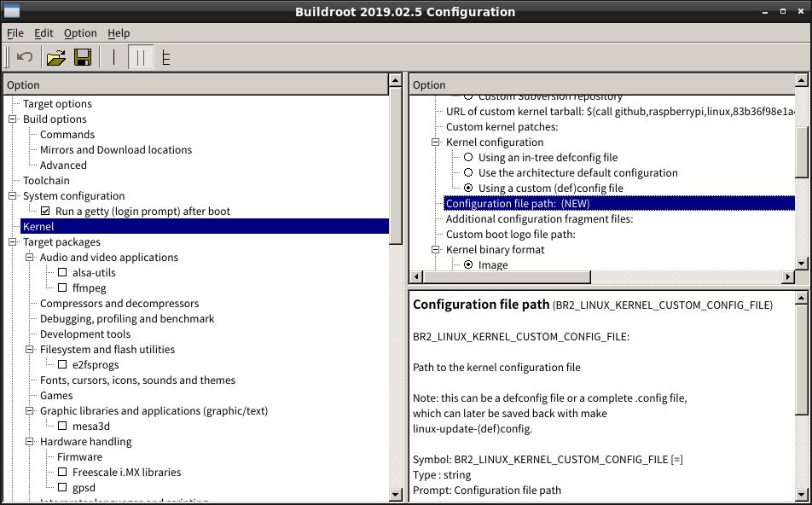Enable Freescale i.MX libraries checkbox
The image size is (812, 505).
pos(62,473)
